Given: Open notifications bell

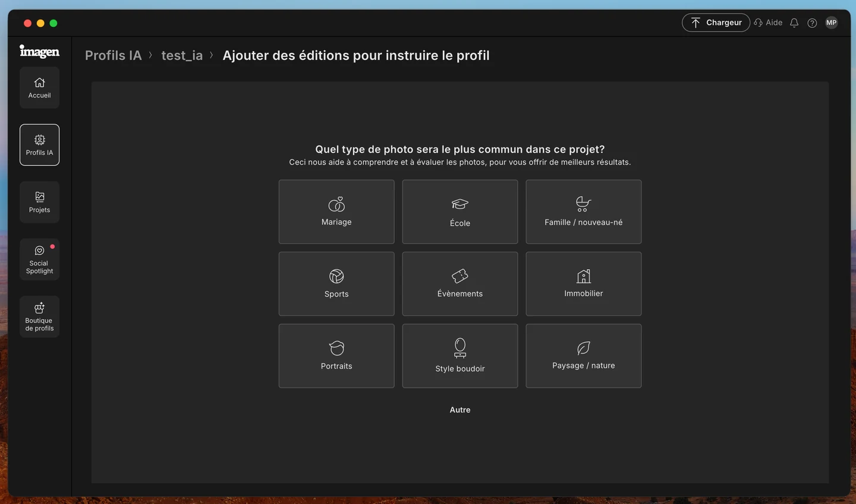Looking at the screenshot, I should tap(794, 23).
